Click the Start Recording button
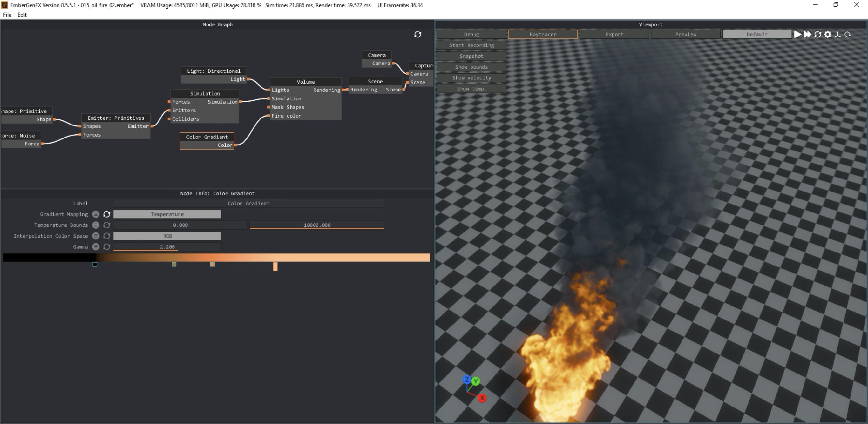The height and width of the screenshot is (424, 868). 471,45
